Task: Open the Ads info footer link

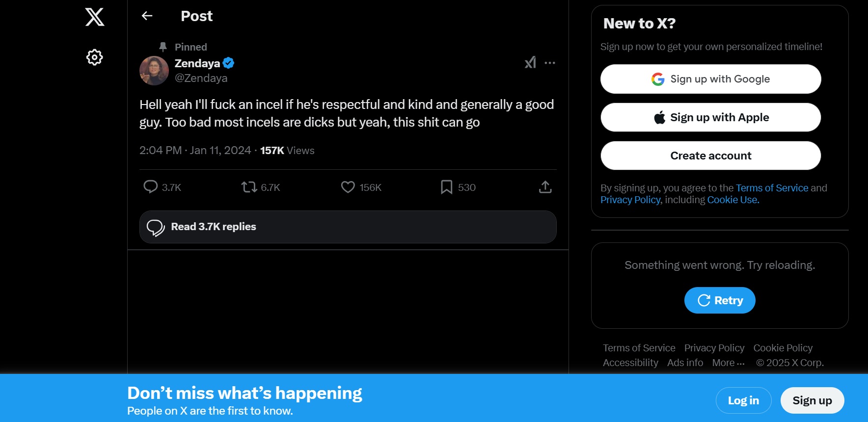Action: (x=685, y=363)
